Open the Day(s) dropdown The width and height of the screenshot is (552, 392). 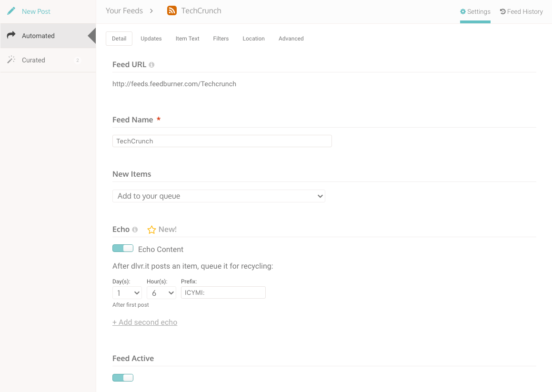[x=127, y=292]
